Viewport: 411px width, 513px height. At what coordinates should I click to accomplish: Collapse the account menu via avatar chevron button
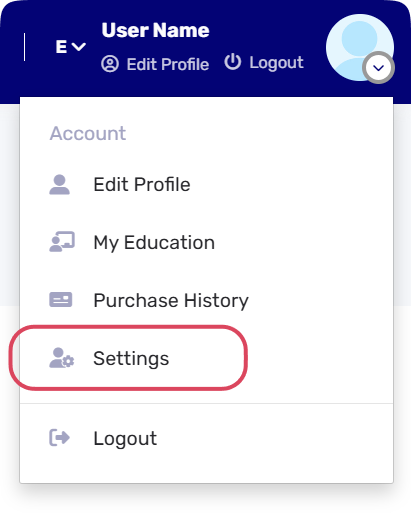tap(378, 68)
